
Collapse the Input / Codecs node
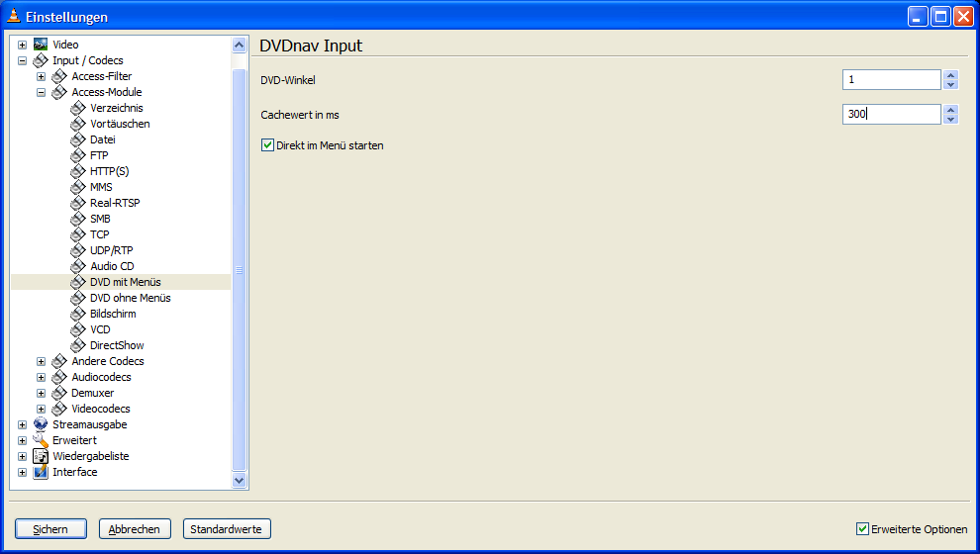pyautogui.click(x=23, y=60)
